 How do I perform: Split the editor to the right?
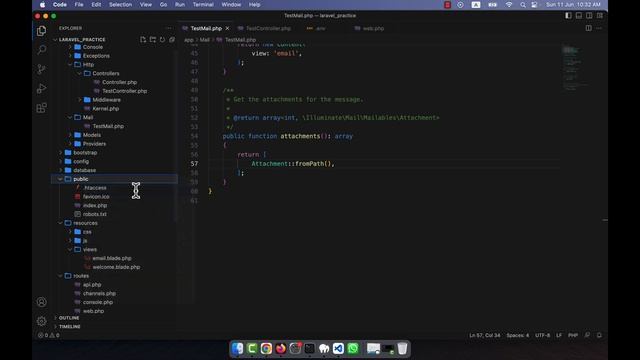tap(589, 28)
